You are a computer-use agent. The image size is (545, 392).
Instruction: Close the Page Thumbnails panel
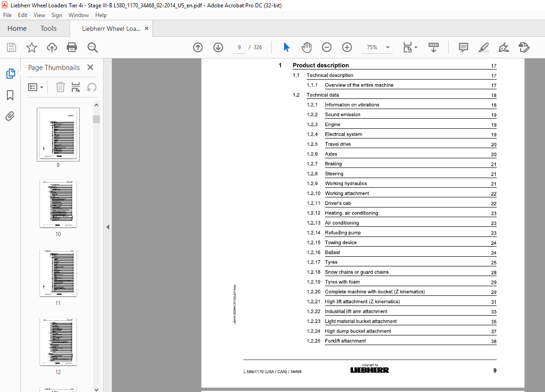click(90, 68)
